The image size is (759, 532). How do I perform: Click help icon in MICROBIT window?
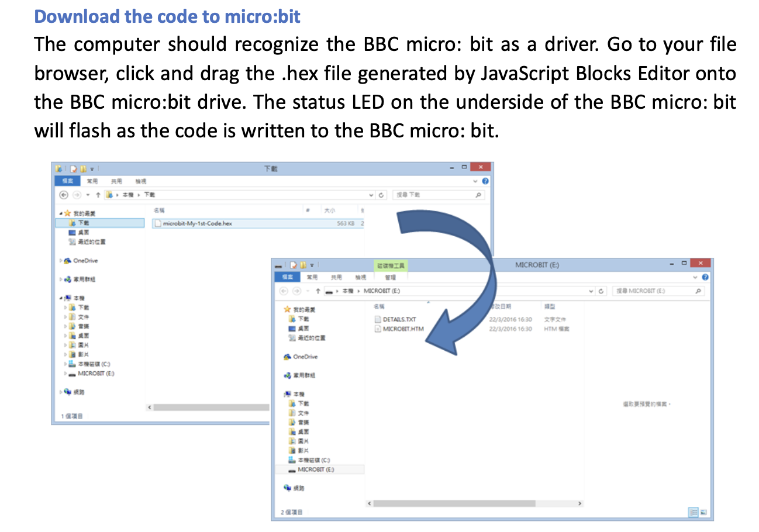[705, 277]
